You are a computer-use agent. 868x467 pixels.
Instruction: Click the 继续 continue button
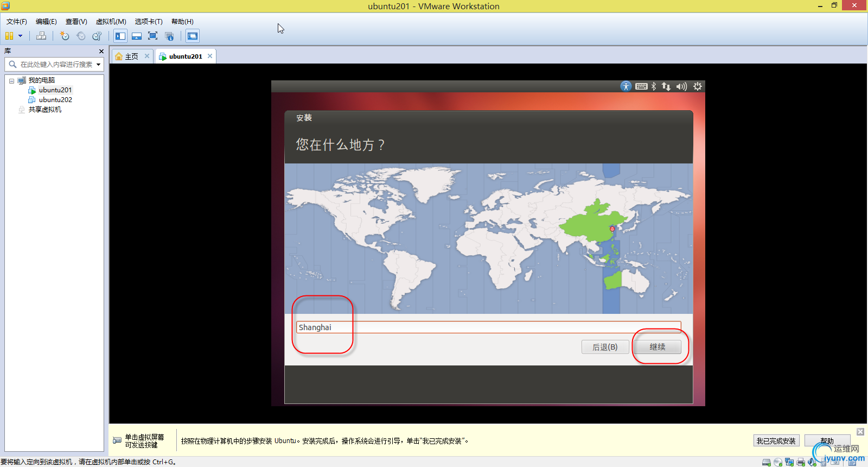tap(658, 347)
